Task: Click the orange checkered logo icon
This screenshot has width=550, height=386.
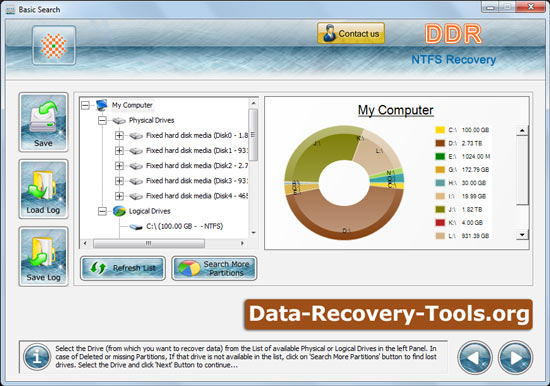Action: pyautogui.click(x=54, y=45)
